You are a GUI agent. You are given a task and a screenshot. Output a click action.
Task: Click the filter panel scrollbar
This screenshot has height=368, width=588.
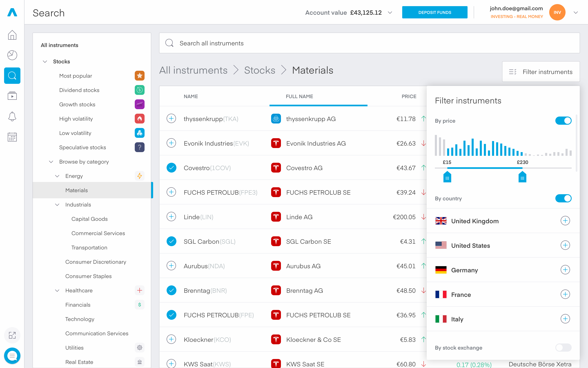click(577, 143)
